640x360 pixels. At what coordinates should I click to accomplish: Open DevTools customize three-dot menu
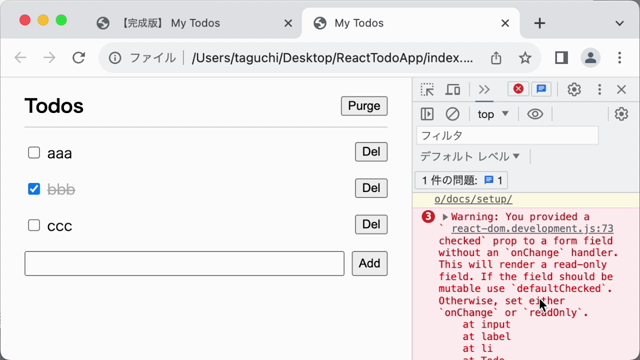tap(599, 89)
